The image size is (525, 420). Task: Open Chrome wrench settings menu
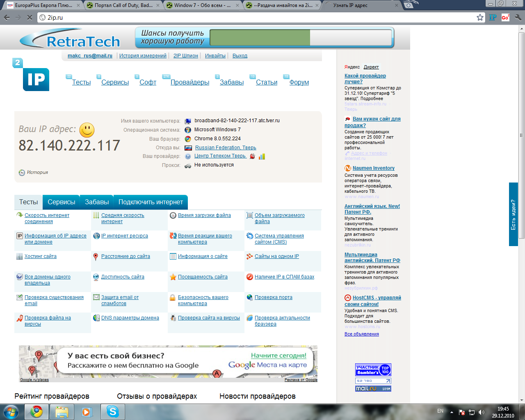(x=518, y=17)
